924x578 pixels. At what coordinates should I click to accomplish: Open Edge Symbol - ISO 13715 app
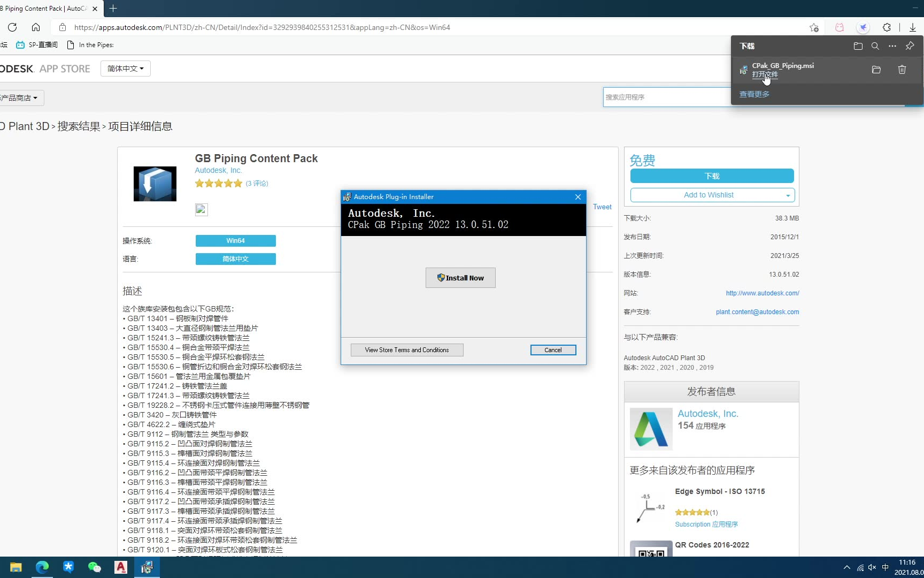pos(720,491)
